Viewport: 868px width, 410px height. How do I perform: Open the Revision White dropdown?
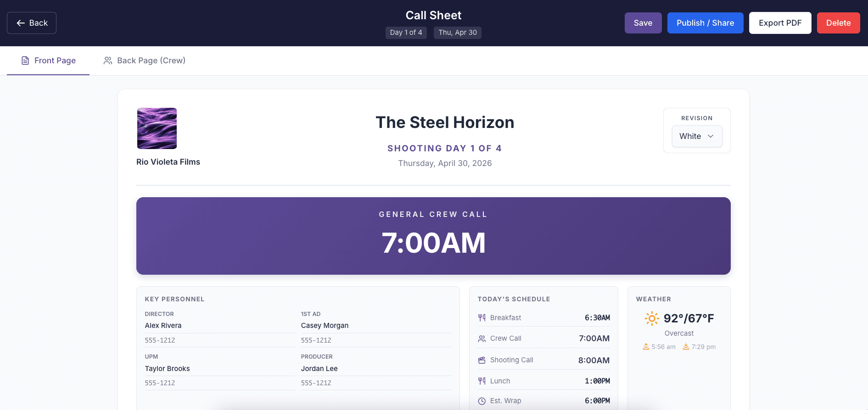[697, 136]
